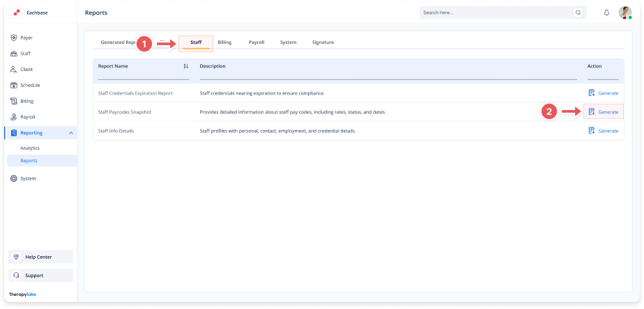Image resolution: width=644 pixels, height=309 pixels.
Task: Select 'Staff Credentials Expiration Report' name
Action: [135, 93]
